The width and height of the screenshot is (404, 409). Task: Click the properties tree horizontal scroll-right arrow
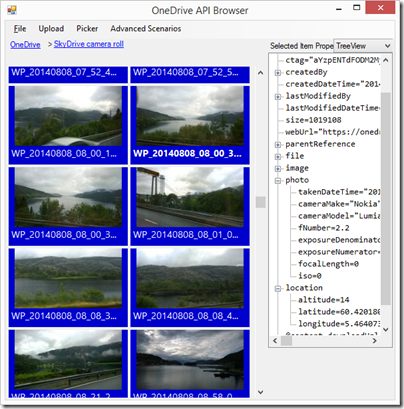coord(374,341)
